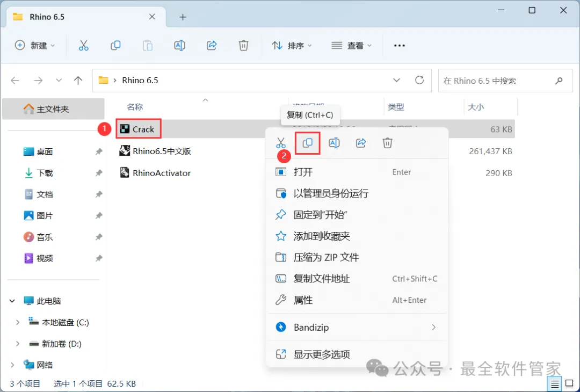Image resolution: width=580 pixels, height=392 pixels.
Task: Click Rename icon in context menu
Action: (x=334, y=143)
